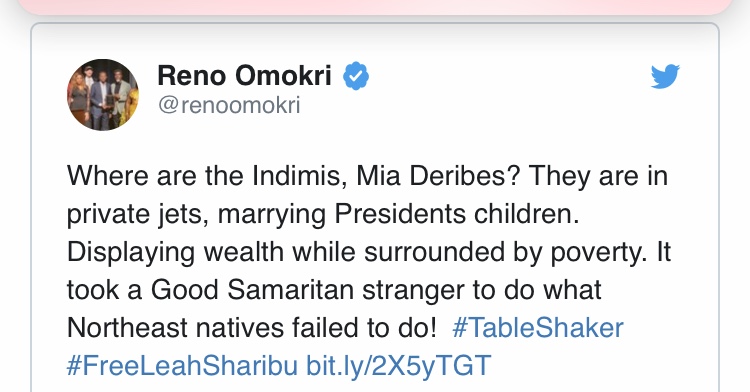Open the #TableShaker hashtag
The width and height of the screenshot is (750, 392).
coord(538,328)
